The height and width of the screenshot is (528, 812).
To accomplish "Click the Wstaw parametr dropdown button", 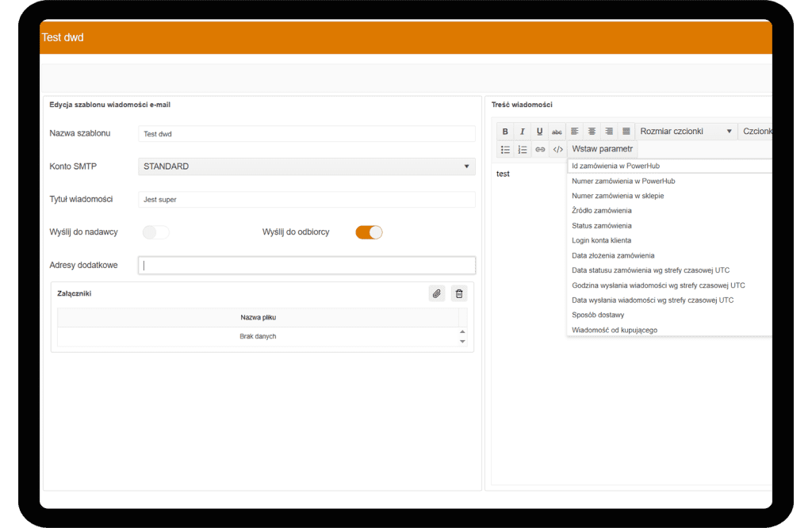I will (603, 149).
